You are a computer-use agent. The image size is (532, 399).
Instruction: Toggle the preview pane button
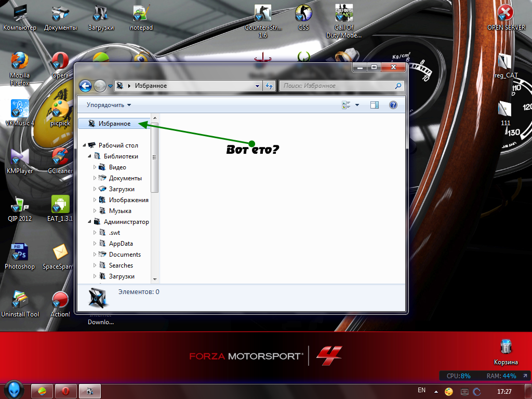click(374, 105)
